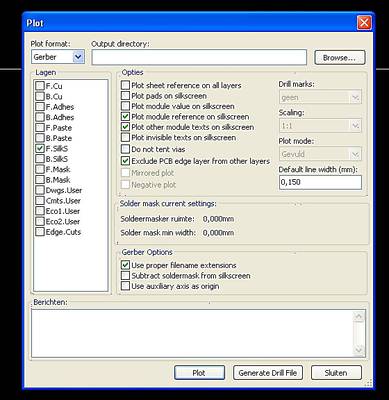
Task: Enable the B.Cu layer checkbox
Action: (40, 96)
